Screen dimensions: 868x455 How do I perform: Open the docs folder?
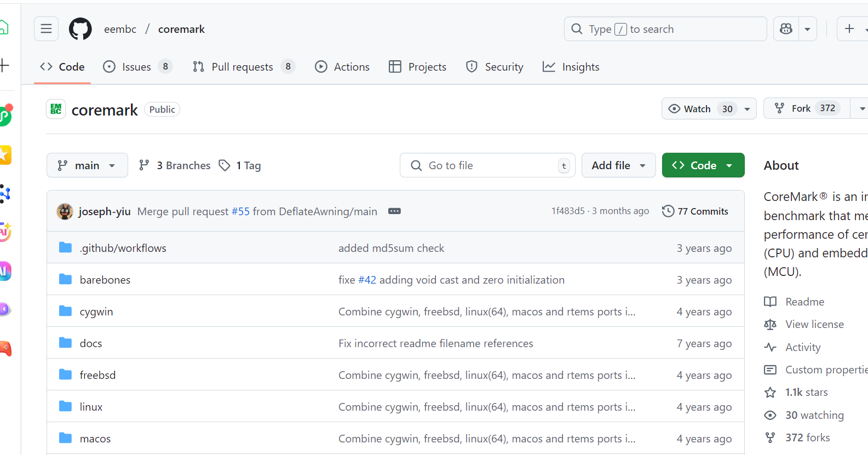(x=91, y=343)
